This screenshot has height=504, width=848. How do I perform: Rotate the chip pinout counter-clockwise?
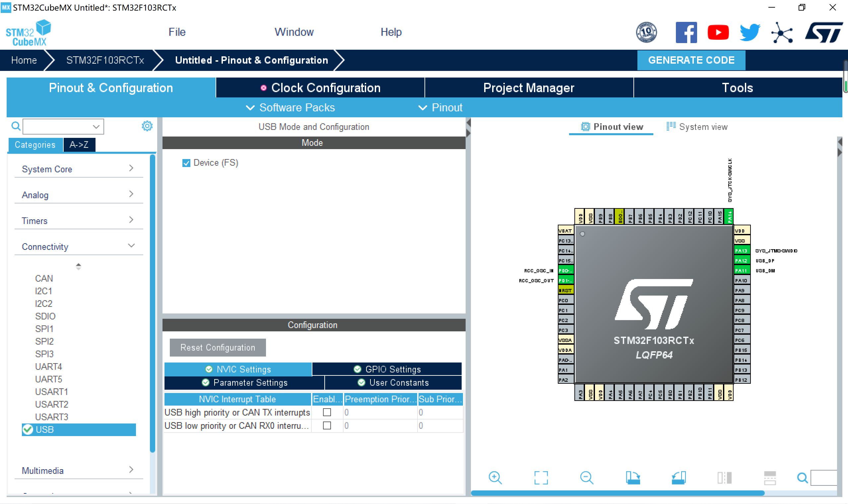[x=679, y=477]
